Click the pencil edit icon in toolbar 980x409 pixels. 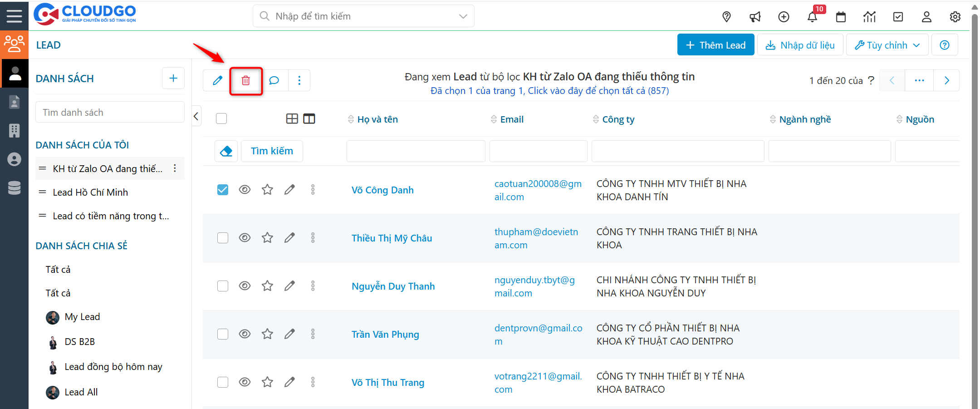coord(217,81)
